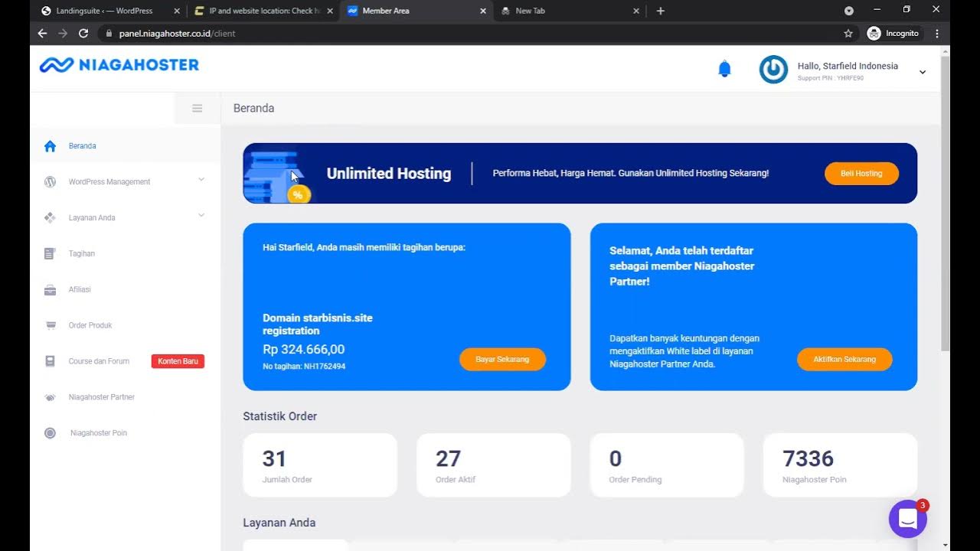
Task: Reload the current page
Action: tap(83, 34)
